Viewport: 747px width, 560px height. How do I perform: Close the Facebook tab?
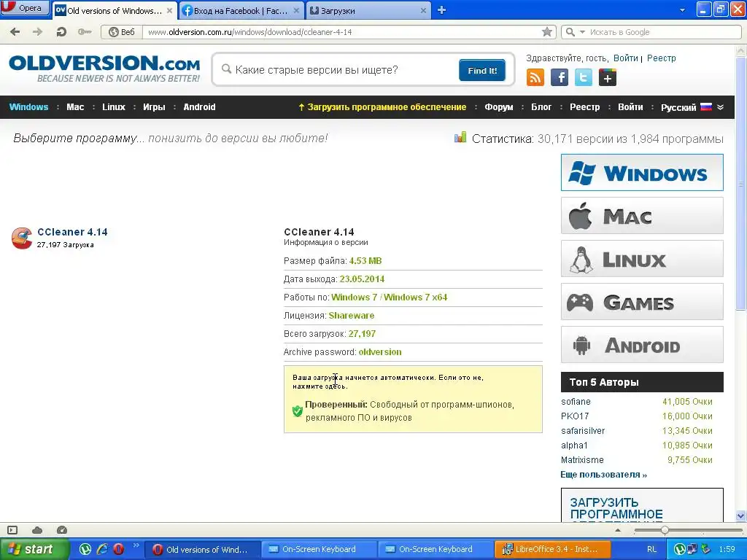[296, 10]
